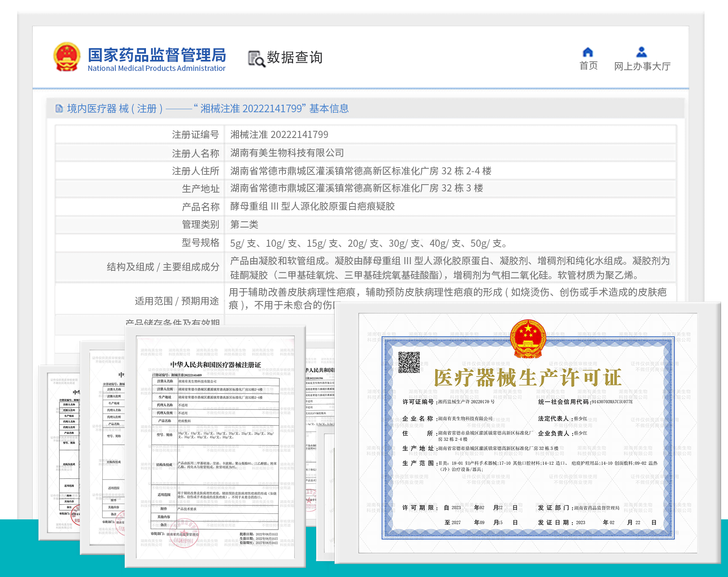Screen dimensions: 728x577
Task: Click 批准日期 2022年08月05日 on front certificate
Action: point(259,534)
